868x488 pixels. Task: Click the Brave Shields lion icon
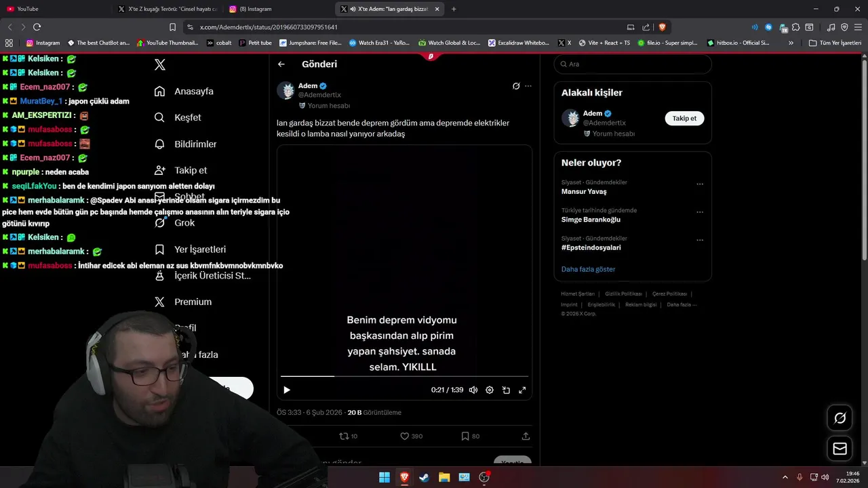click(x=663, y=27)
